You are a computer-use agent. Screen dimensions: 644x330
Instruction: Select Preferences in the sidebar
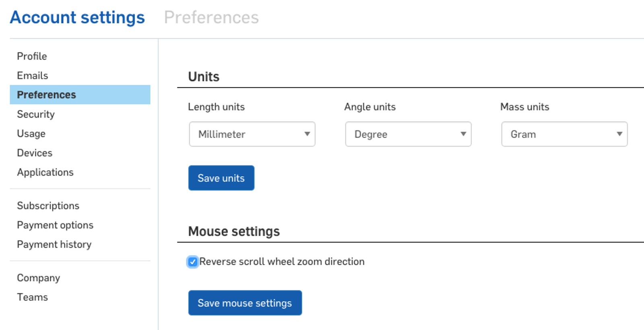pyautogui.click(x=46, y=95)
